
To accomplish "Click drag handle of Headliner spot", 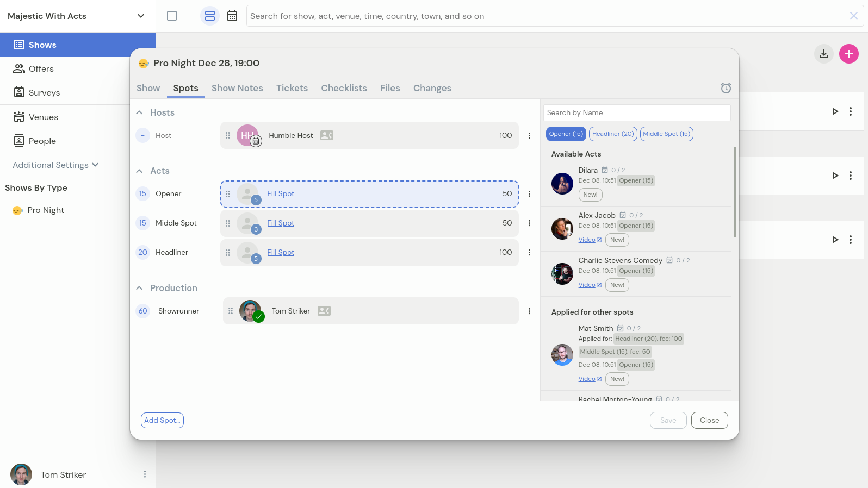I will pos(228,252).
